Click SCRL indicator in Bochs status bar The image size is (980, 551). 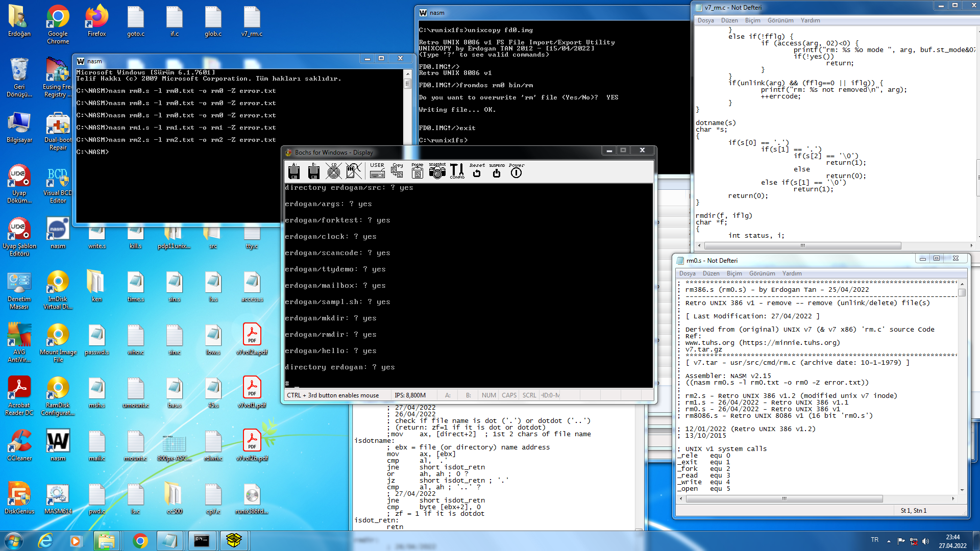tap(529, 395)
